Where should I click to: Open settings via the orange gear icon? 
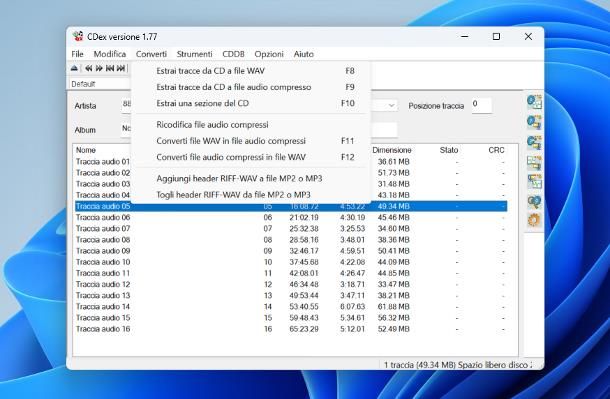pyautogui.click(x=535, y=220)
